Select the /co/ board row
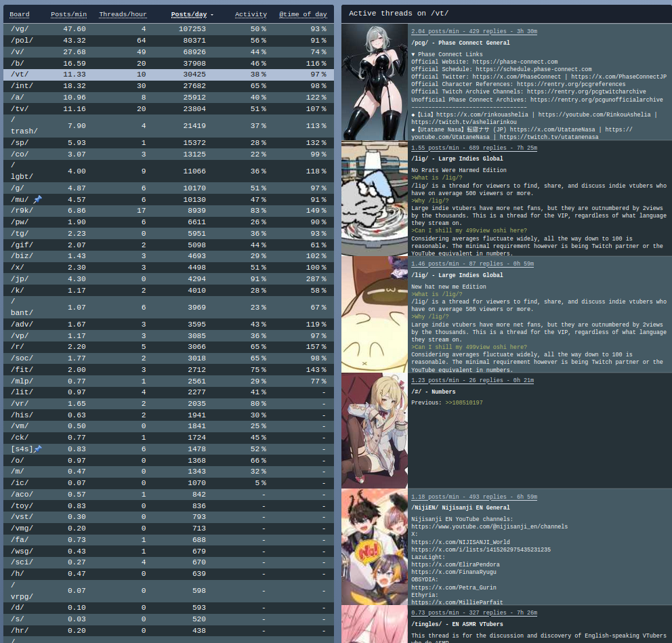The width and height of the screenshot is (672, 643). click(x=169, y=154)
